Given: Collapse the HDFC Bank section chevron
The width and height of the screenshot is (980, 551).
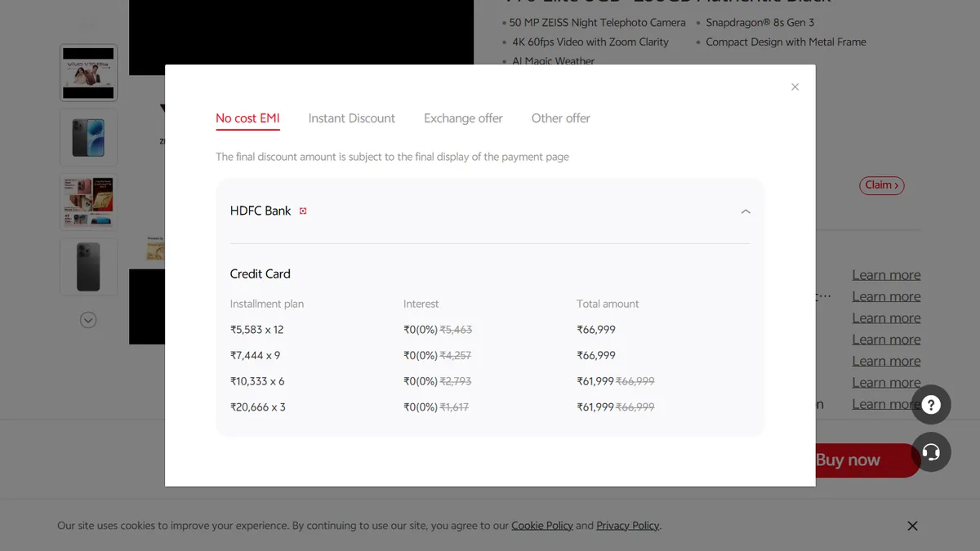Looking at the screenshot, I should 746,211.
